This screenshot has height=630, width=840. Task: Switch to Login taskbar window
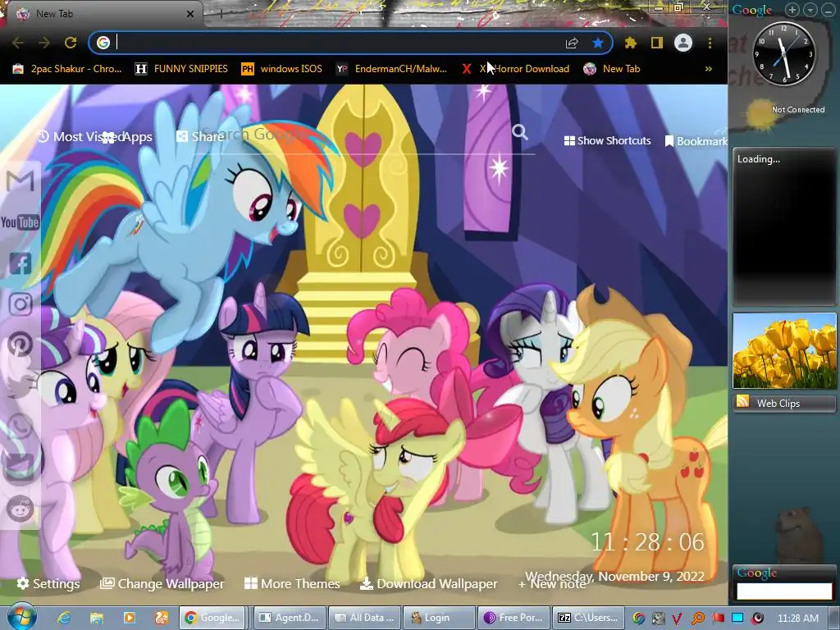(x=439, y=618)
